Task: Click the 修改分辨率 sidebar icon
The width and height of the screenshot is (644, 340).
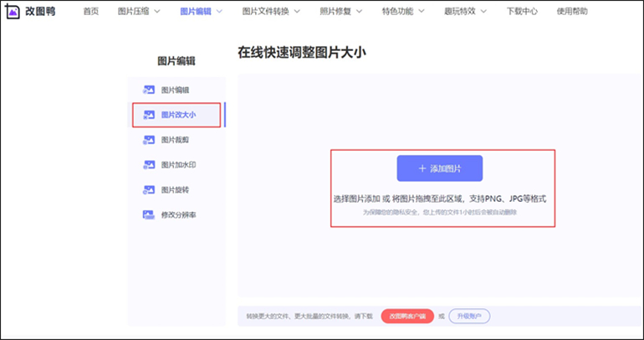Action: pyautogui.click(x=149, y=215)
